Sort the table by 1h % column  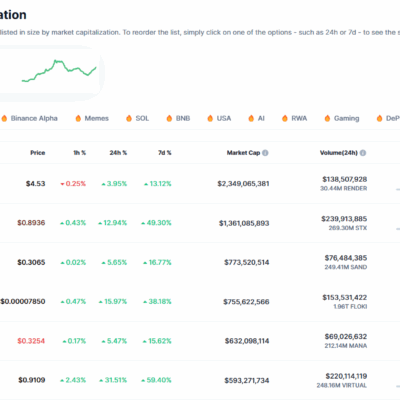[80, 153]
